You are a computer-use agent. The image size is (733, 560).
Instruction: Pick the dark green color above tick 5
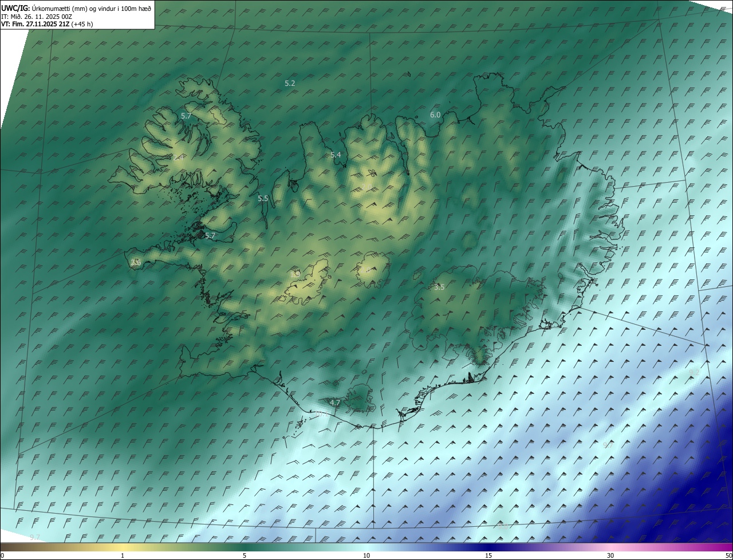click(x=245, y=547)
